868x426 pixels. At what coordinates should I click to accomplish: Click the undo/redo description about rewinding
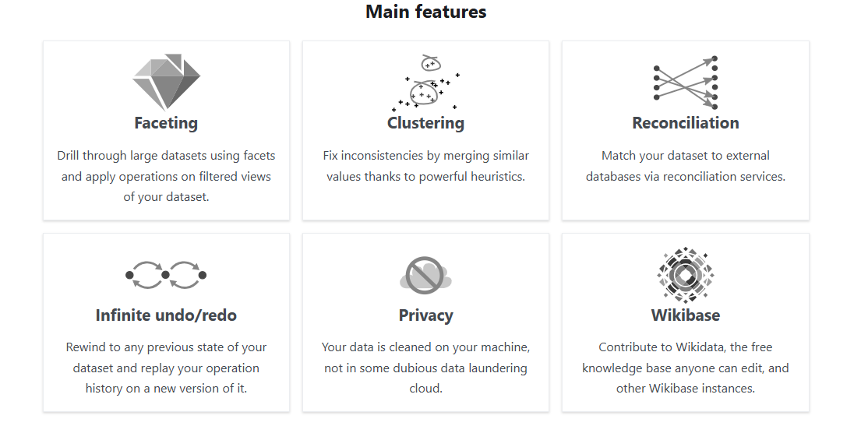(x=166, y=368)
